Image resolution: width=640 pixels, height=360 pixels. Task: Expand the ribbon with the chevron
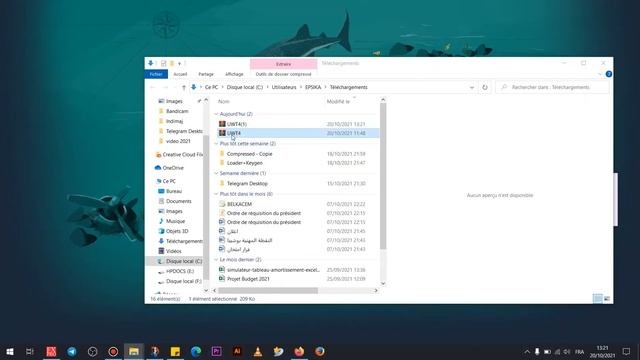[x=600, y=74]
